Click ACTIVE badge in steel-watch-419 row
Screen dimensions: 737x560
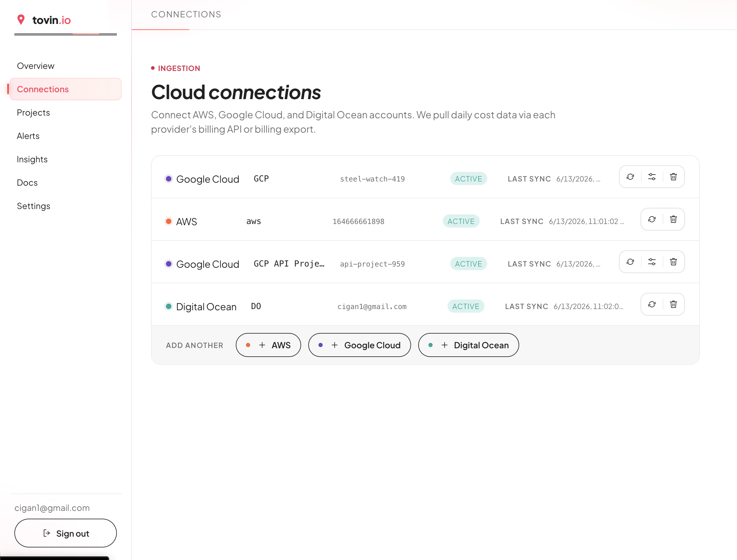pyautogui.click(x=468, y=179)
